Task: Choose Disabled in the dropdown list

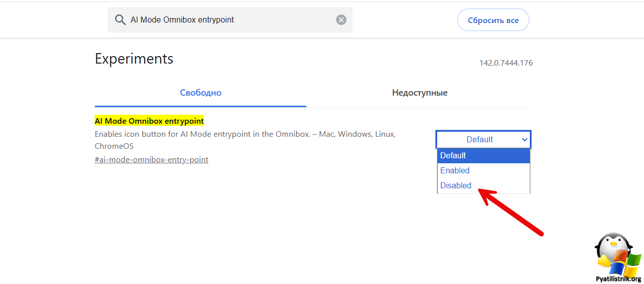Action: (x=483, y=185)
